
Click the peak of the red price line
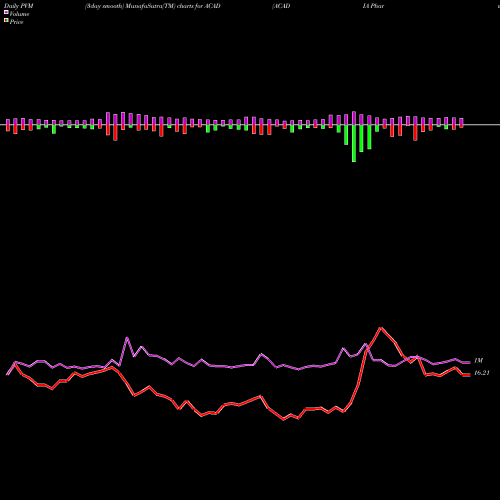(381, 328)
